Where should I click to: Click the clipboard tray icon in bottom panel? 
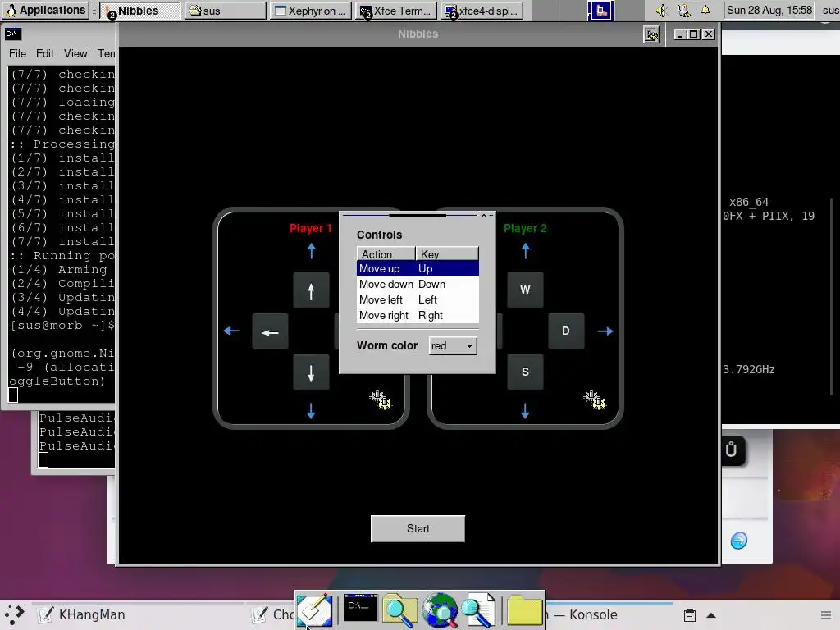coord(689,615)
